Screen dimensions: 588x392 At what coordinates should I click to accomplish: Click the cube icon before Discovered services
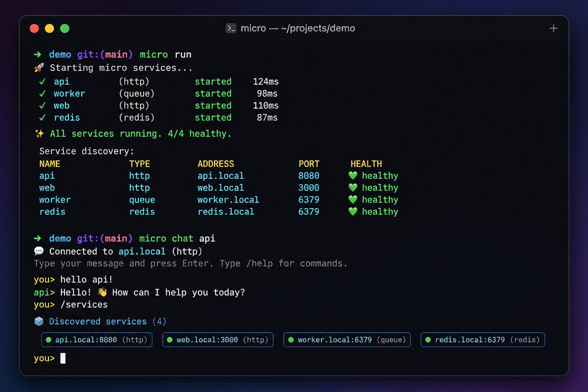point(39,321)
